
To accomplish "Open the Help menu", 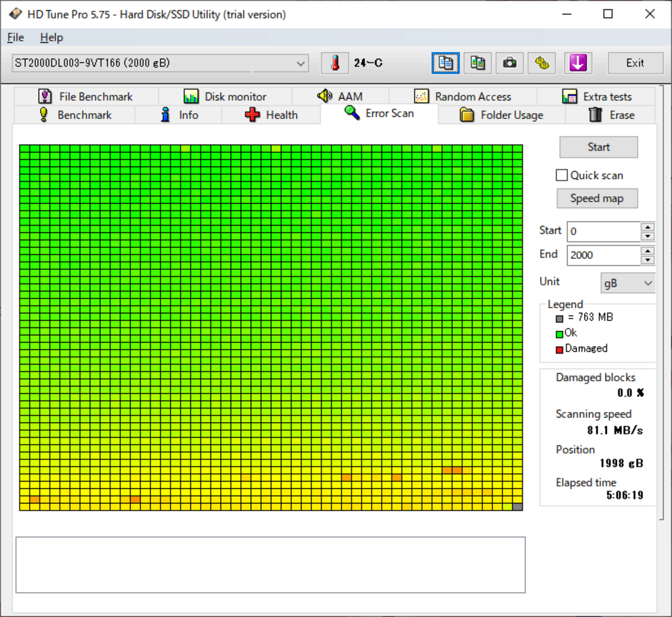I will point(51,37).
